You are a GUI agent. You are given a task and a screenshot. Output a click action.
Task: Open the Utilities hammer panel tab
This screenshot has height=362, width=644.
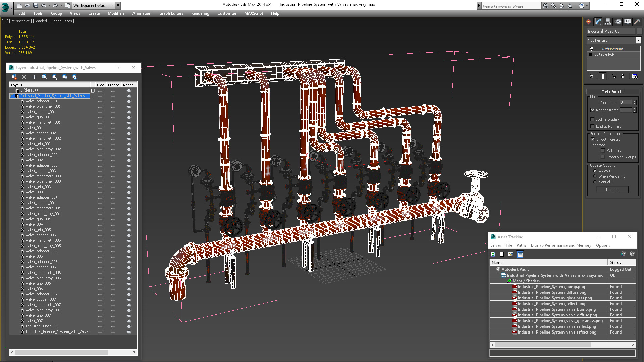pos(637,22)
